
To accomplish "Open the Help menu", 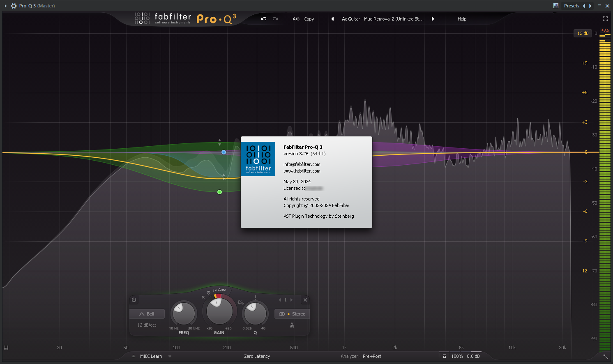I will pyautogui.click(x=462, y=19).
